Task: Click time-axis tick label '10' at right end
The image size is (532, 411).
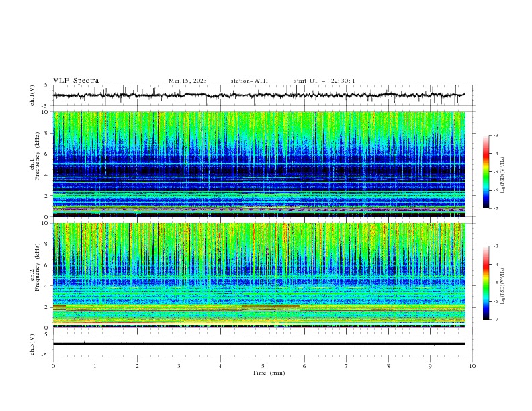Action: click(472, 366)
